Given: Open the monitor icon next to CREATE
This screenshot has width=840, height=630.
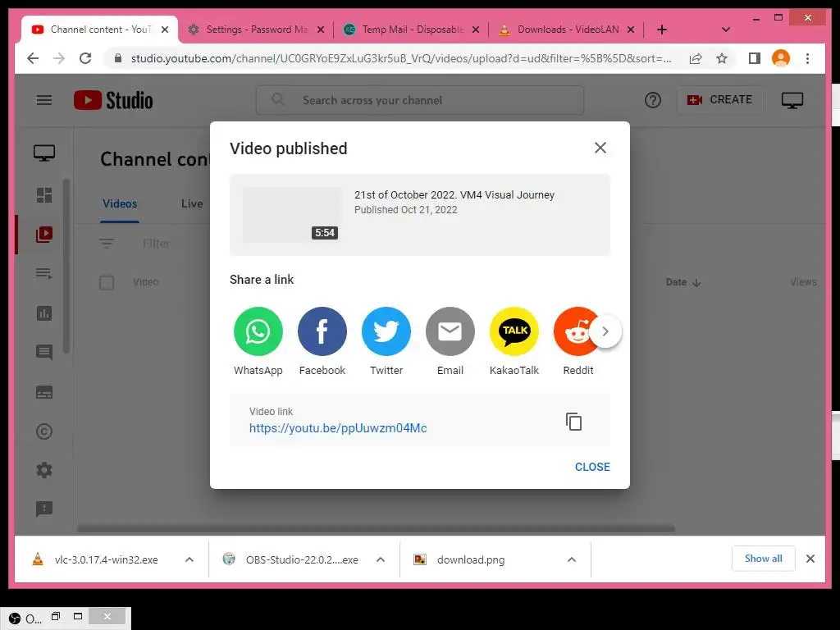Looking at the screenshot, I should coord(792,100).
